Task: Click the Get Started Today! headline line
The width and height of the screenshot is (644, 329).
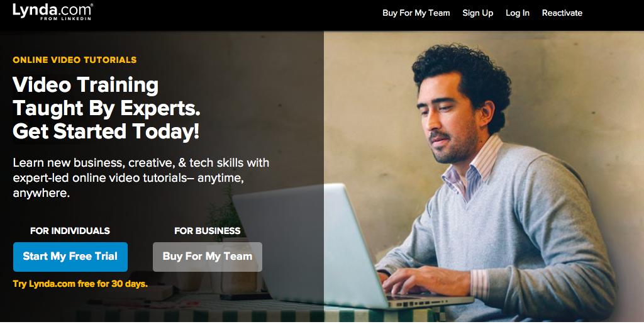Action: pyautogui.click(x=106, y=131)
